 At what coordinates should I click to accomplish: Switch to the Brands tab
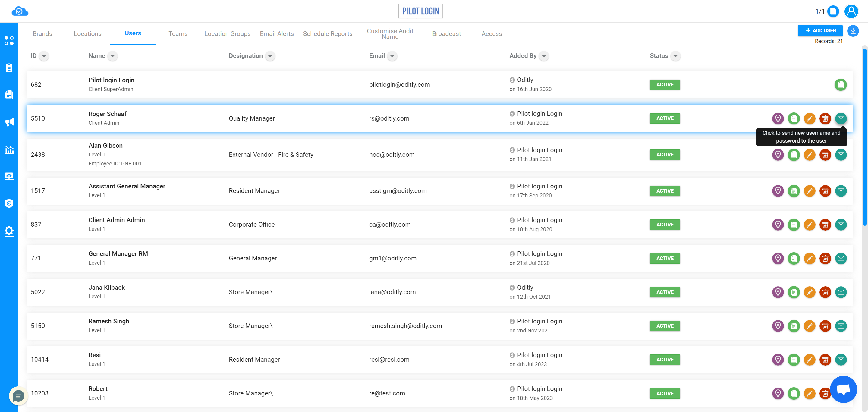coord(42,34)
